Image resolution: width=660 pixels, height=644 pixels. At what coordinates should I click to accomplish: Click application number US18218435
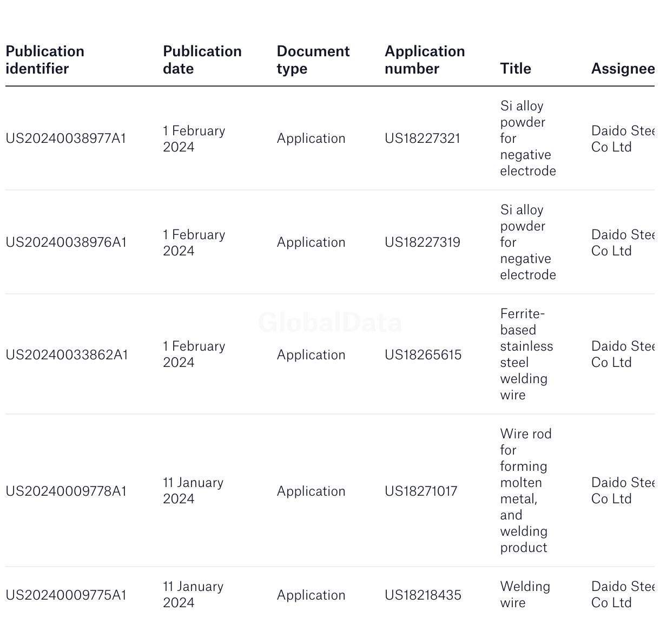point(423,595)
